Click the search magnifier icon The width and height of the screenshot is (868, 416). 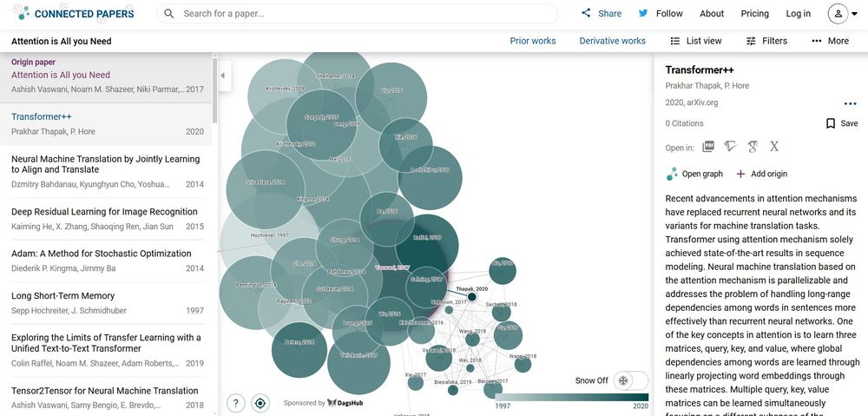pyautogui.click(x=169, y=13)
